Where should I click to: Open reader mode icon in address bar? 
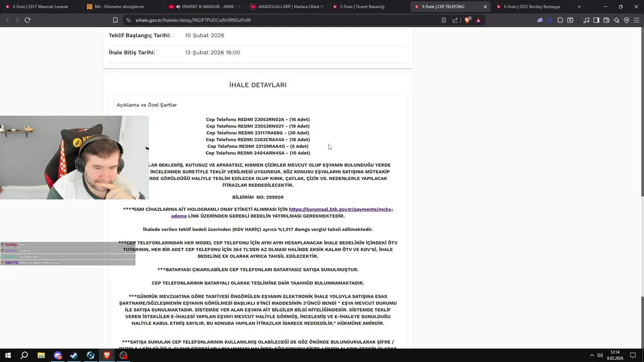[443, 20]
